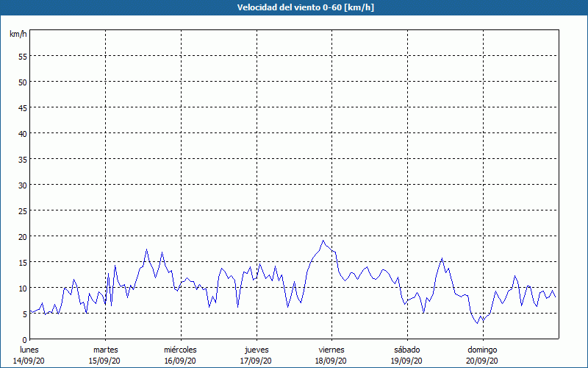Select the y-axis value 50

click(x=23, y=82)
